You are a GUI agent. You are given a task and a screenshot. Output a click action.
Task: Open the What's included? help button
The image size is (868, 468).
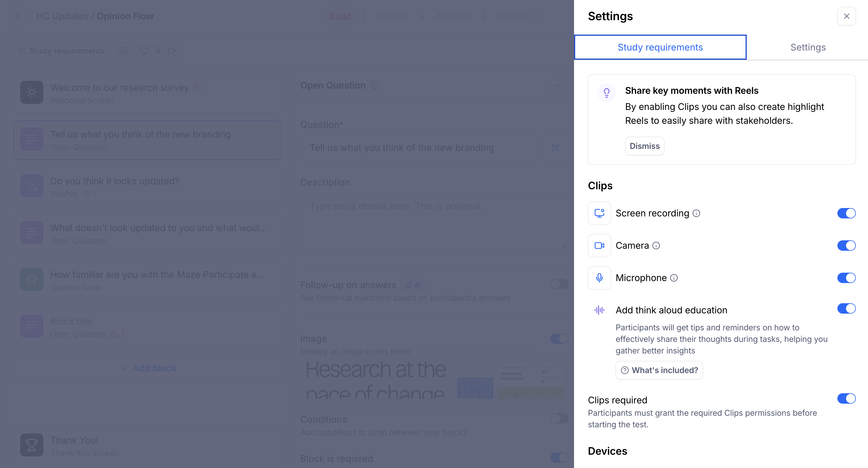point(659,370)
